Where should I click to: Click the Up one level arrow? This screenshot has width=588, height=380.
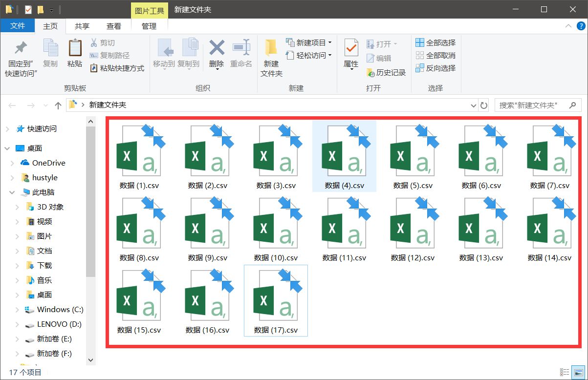pos(58,105)
